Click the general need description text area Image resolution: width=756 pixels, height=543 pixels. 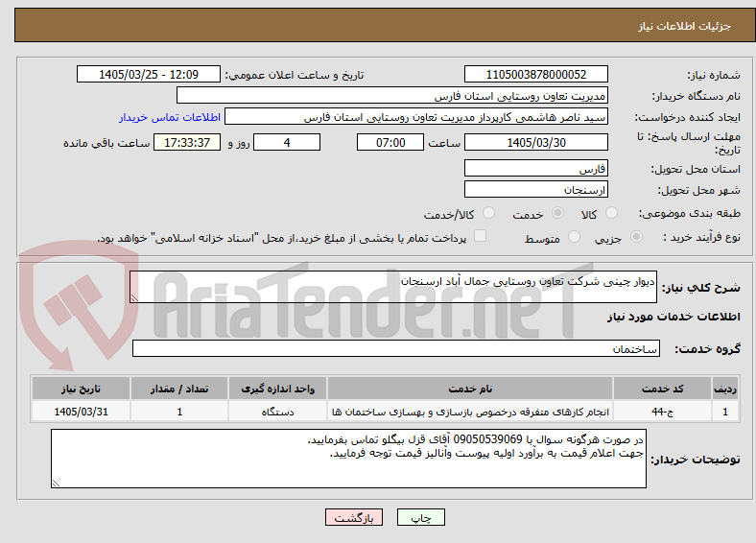click(x=393, y=287)
